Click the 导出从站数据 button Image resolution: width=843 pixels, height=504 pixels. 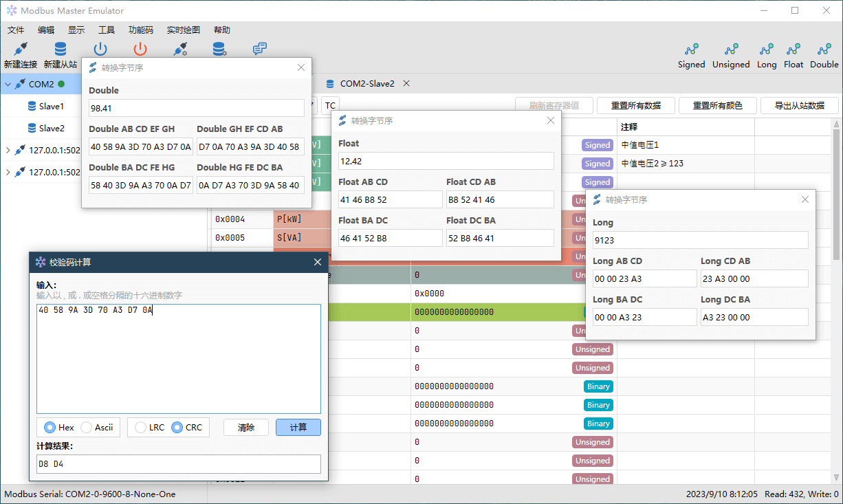[x=799, y=105]
